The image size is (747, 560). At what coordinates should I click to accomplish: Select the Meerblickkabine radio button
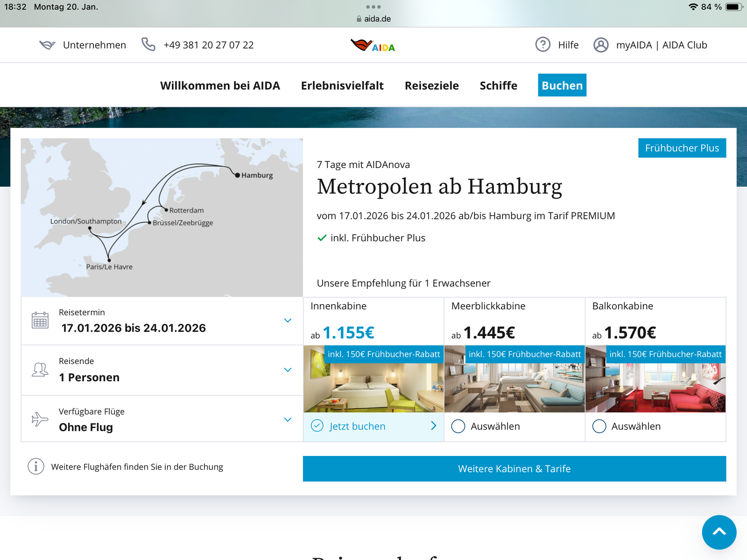[x=458, y=426]
